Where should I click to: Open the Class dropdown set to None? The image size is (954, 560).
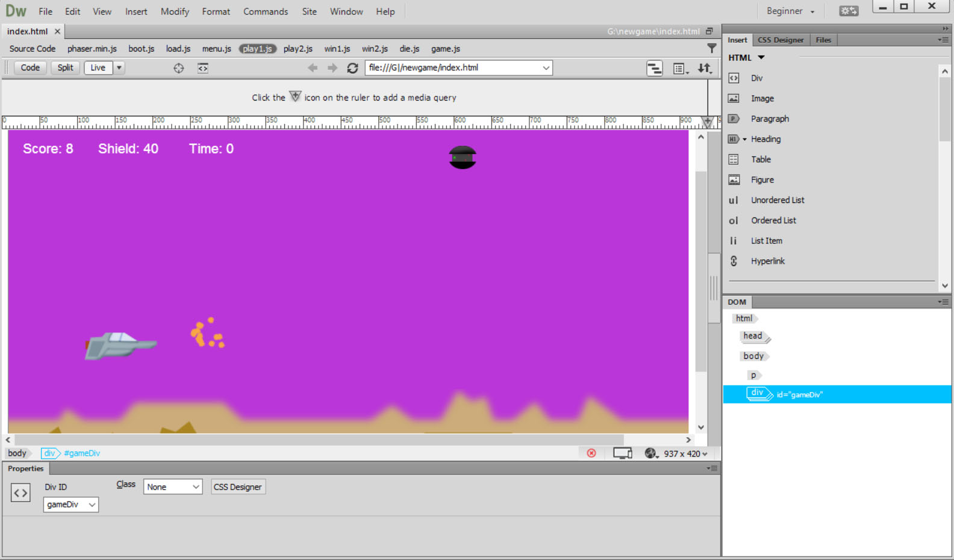[x=173, y=487]
